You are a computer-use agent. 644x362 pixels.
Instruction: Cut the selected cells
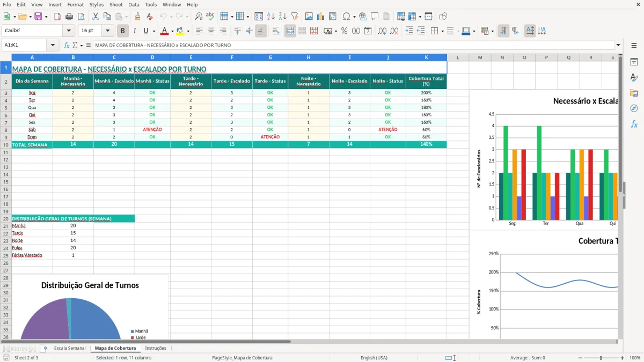[x=95, y=17]
